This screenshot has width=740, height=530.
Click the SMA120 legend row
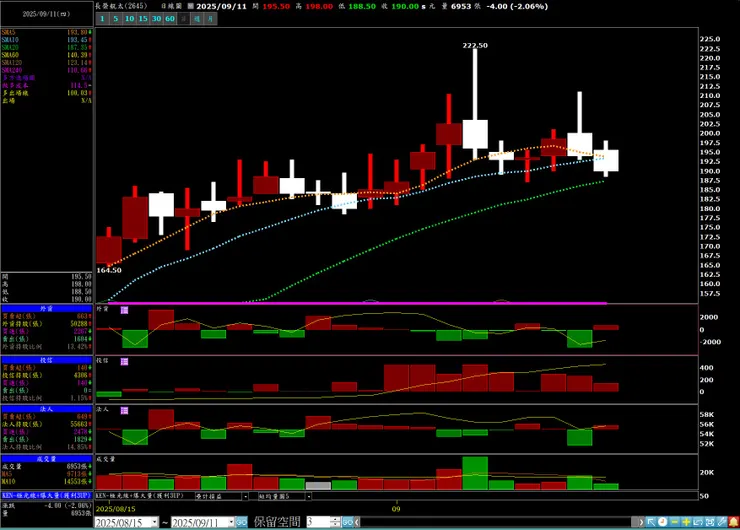click(46, 63)
